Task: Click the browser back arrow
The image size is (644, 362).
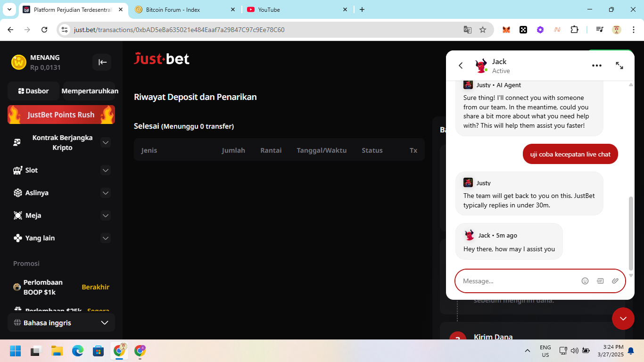Action: point(10,30)
